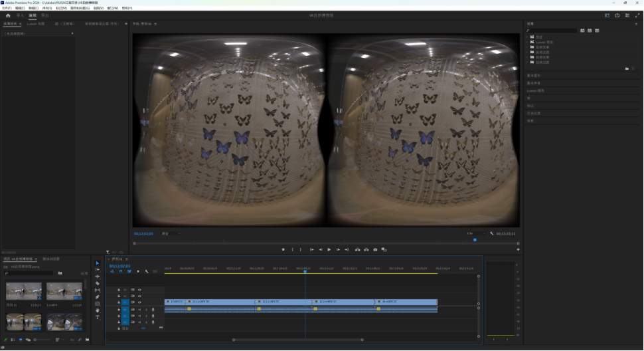Image resolution: width=644 pixels, height=351 pixels.
Task: Toggle Snap magnet in the timeline
Action: [x=120, y=271]
